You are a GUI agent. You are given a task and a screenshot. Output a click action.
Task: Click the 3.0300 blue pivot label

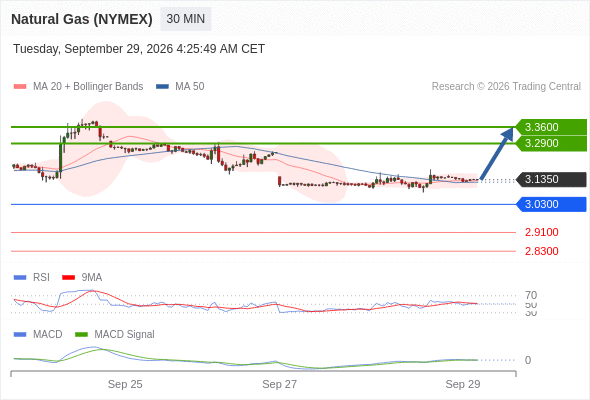(551, 204)
